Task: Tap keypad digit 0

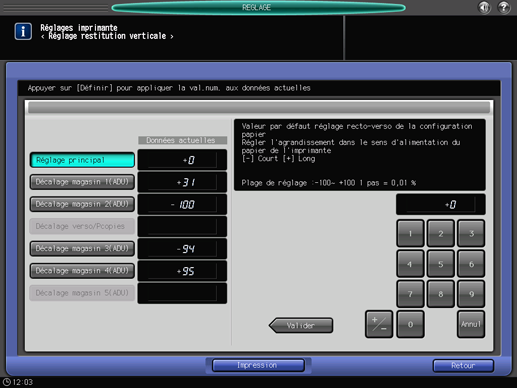Action: point(410,324)
